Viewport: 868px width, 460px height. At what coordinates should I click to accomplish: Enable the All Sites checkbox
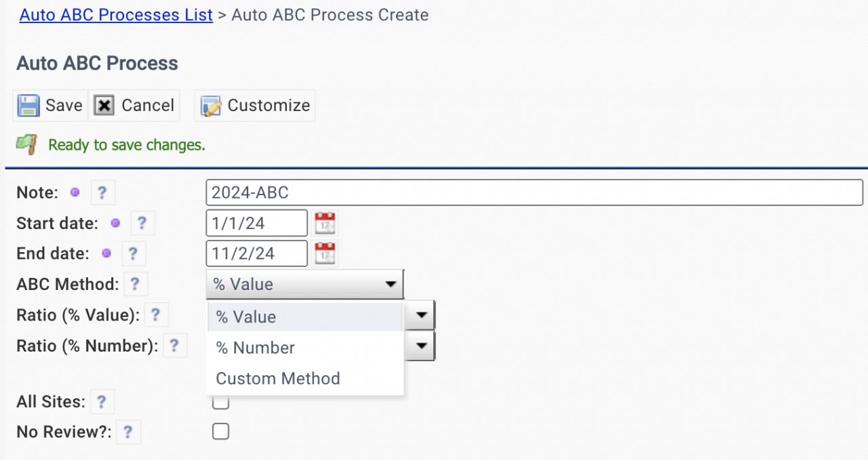pyautogui.click(x=220, y=402)
